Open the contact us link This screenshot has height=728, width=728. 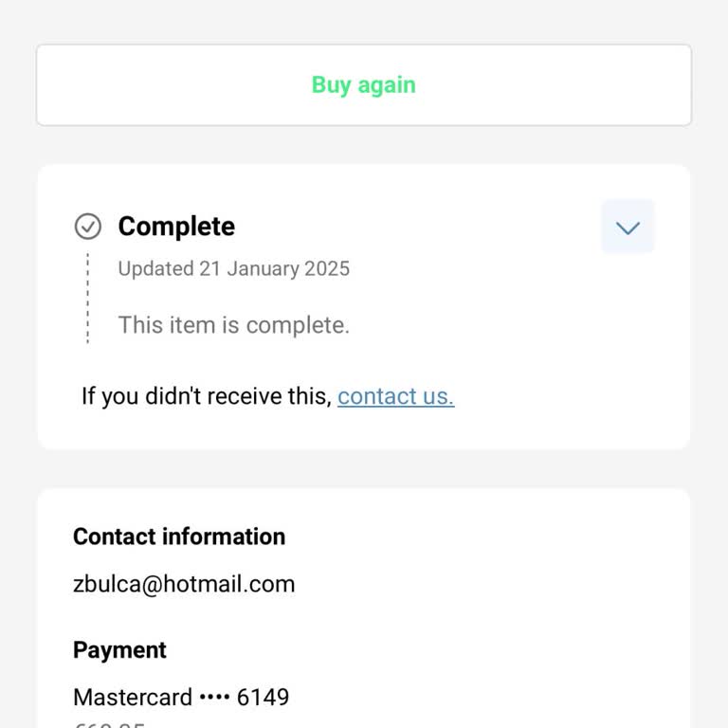(x=395, y=396)
